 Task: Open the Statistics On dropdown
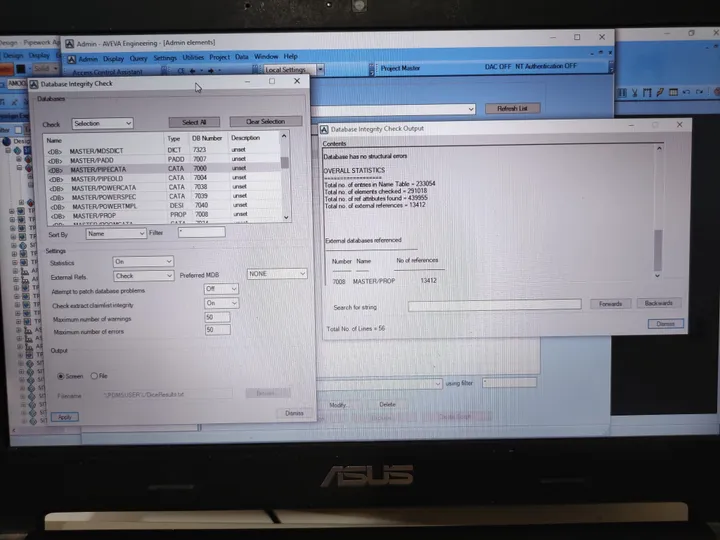tap(143, 261)
